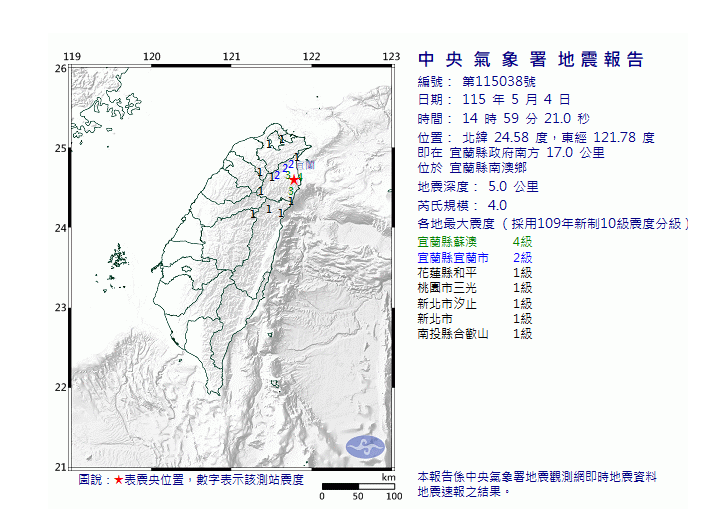Click the blue row 宜蘭縣宜蘭市 2級
This screenshot has height=509, width=728.
(474, 258)
